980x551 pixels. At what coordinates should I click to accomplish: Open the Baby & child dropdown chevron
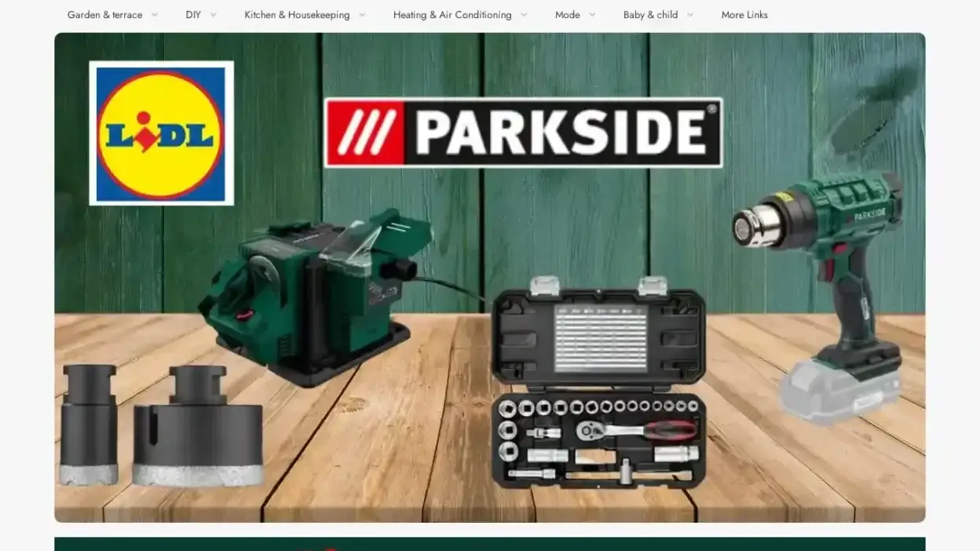[689, 14]
